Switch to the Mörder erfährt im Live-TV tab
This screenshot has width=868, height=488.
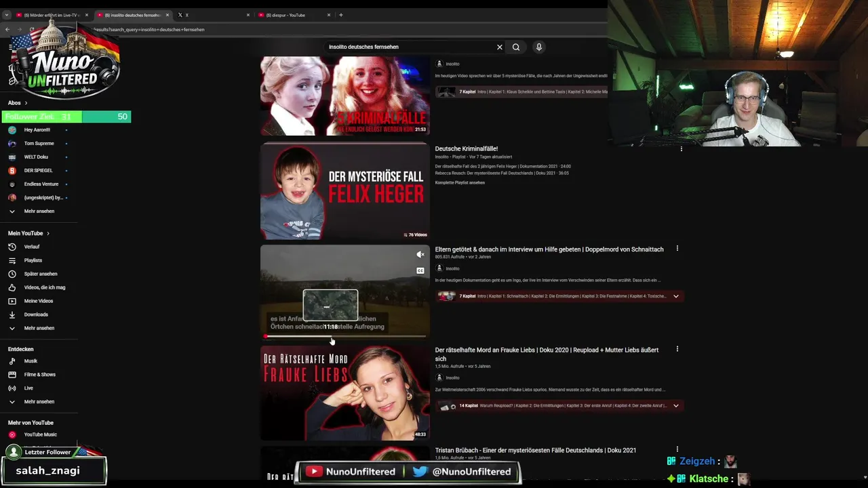coord(52,15)
